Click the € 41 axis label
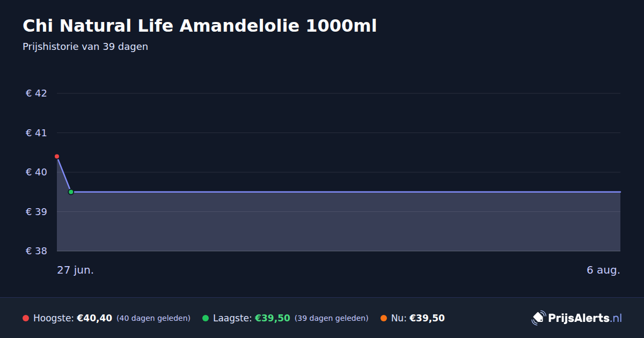This screenshot has width=644, height=338. point(36,133)
